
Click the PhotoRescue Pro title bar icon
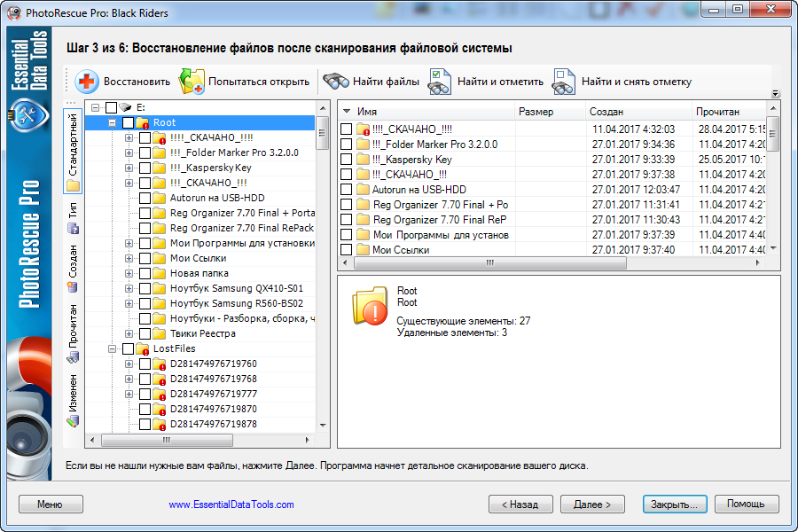(x=14, y=12)
